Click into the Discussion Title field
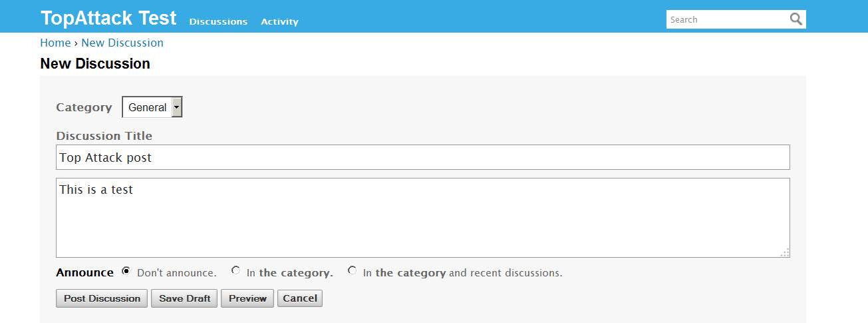This screenshot has width=868, height=323. [423, 157]
